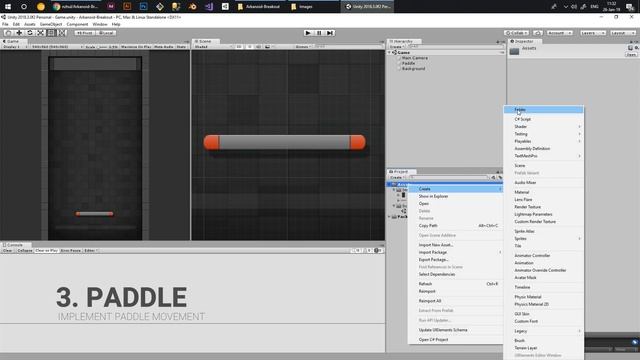Pause the game playback
The height and width of the screenshot is (360, 640).
click(x=319, y=33)
